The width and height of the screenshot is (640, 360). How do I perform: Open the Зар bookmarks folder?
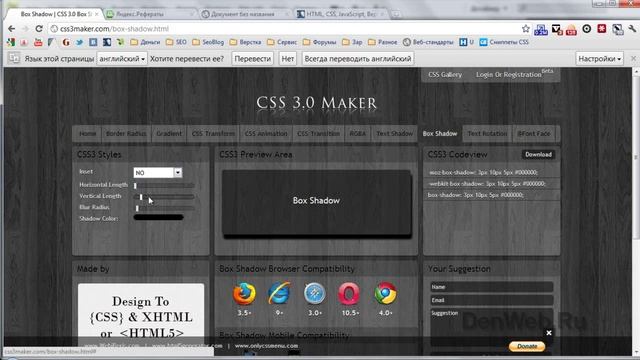point(352,42)
